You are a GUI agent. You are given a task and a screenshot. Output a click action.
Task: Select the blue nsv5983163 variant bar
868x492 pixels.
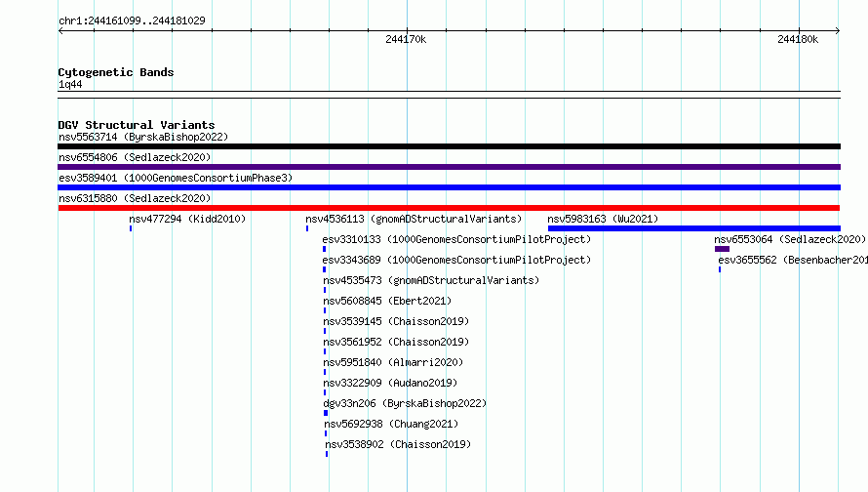(694, 228)
